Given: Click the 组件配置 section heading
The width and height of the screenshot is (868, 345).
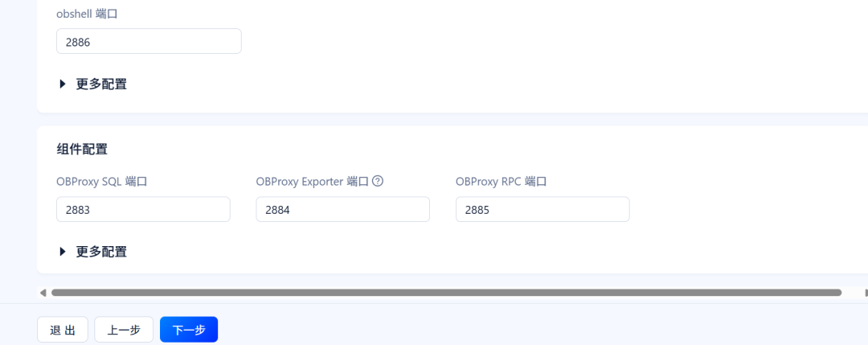Looking at the screenshot, I should pyautogui.click(x=82, y=149).
